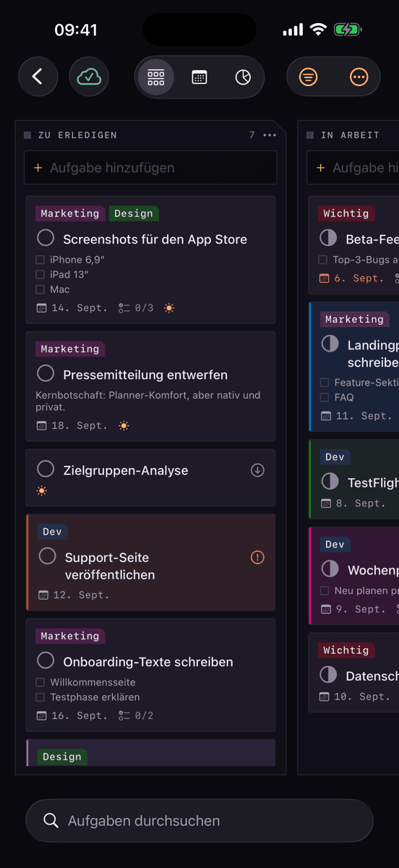Select the Marketing tag on Pressemitteilung card
Viewport: 399px width, 868px height.
(70, 349)
